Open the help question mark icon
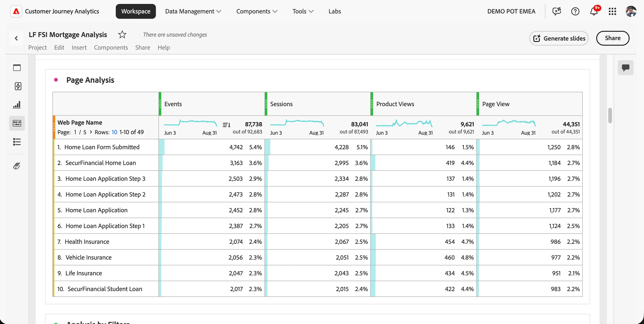Screen dimensions: 644x324 click(575, 11)
